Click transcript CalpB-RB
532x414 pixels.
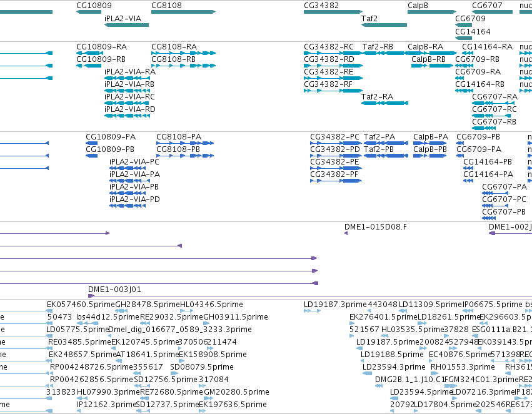click(432, 66)
